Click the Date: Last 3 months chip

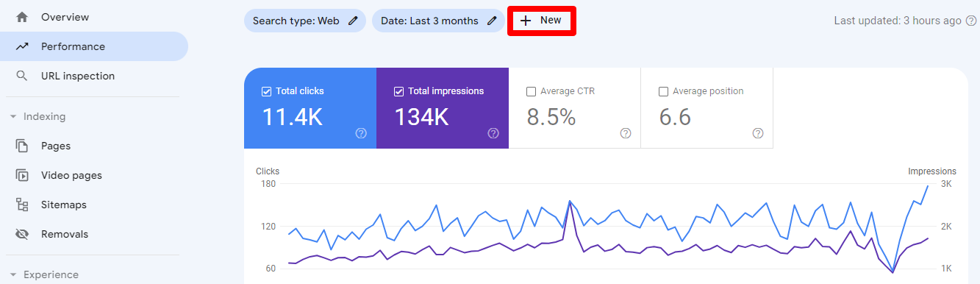click(438, 21)
